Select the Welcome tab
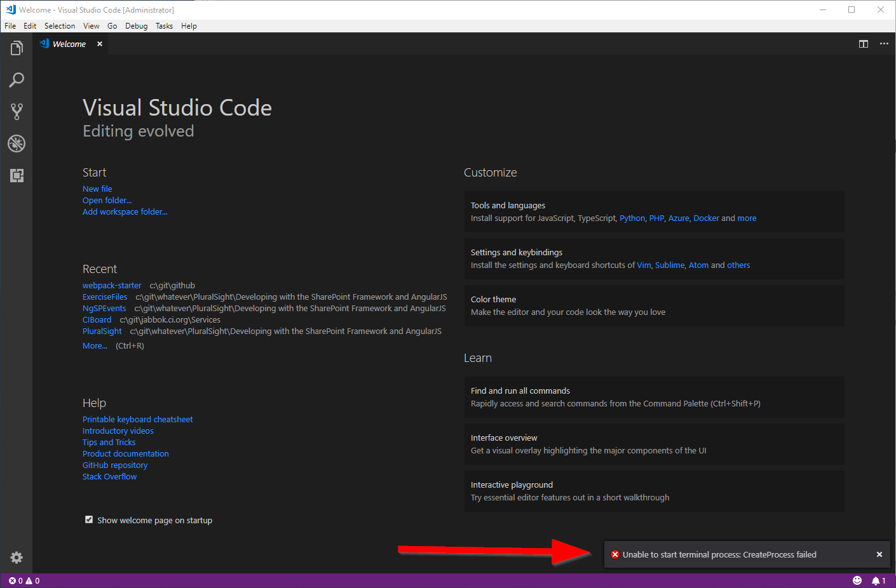This screenshot has height=588, width=896. pos(69,44)
